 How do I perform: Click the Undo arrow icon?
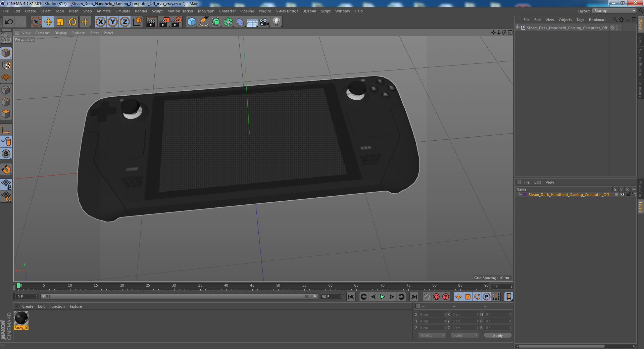tap(9, 22)
